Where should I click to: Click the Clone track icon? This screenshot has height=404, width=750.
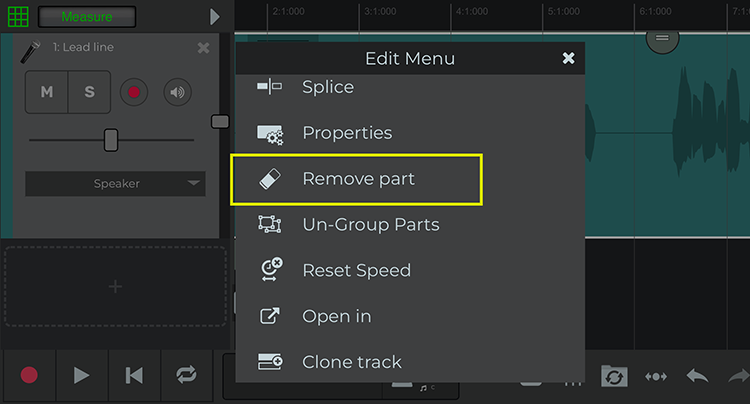[270, 362]
